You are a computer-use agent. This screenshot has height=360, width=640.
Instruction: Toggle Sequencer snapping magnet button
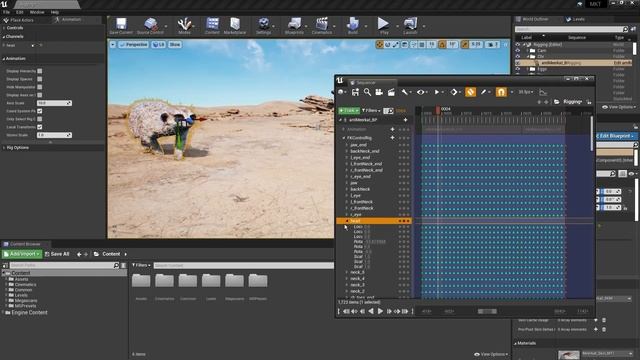(x=501, y=92)
